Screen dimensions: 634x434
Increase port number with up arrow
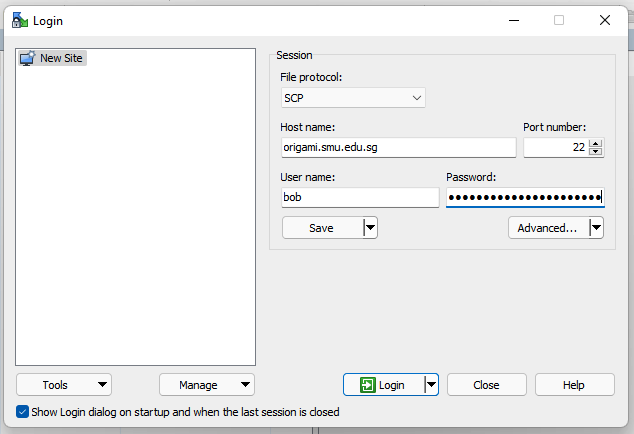pyautogui.click(x=596, y=143)
